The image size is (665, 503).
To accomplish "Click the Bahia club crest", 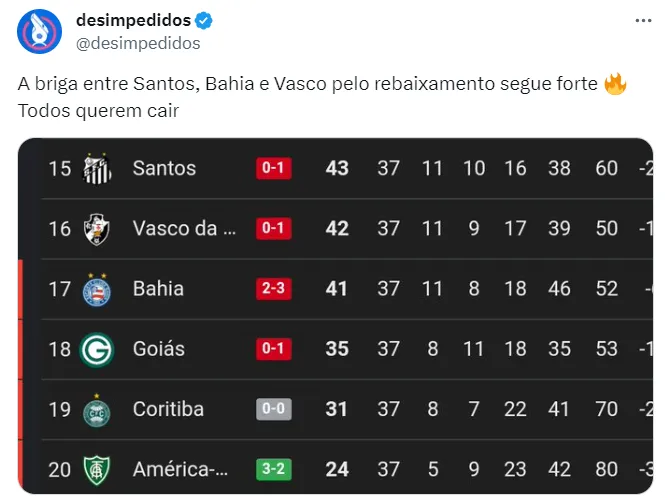I will click(97, 289).
